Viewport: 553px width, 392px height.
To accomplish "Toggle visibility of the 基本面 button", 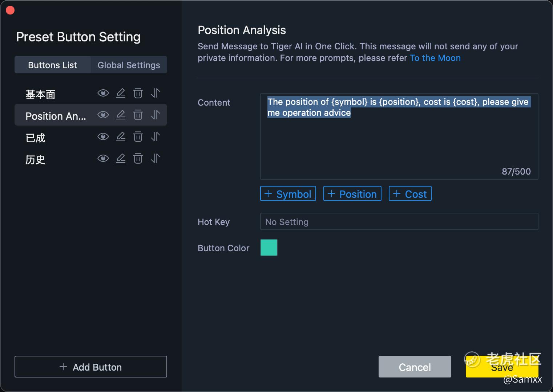I will [x=103, y=93].
